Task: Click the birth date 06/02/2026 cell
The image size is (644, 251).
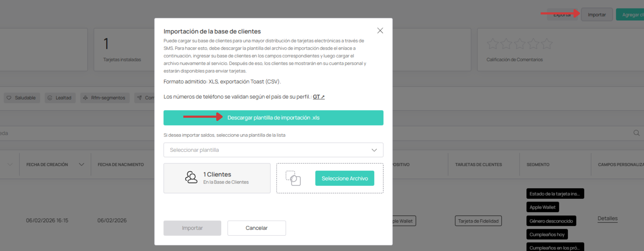Action: (x=112, y=220)
